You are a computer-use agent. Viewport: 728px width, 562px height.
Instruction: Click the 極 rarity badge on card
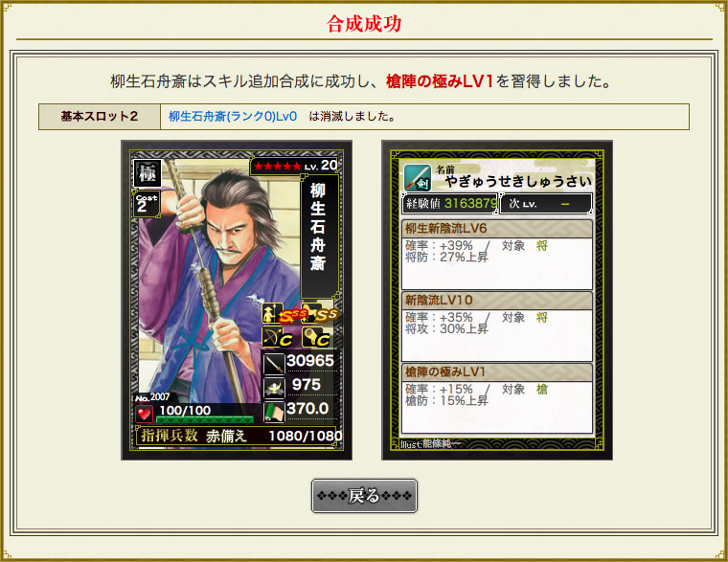(x=148, y=173)
